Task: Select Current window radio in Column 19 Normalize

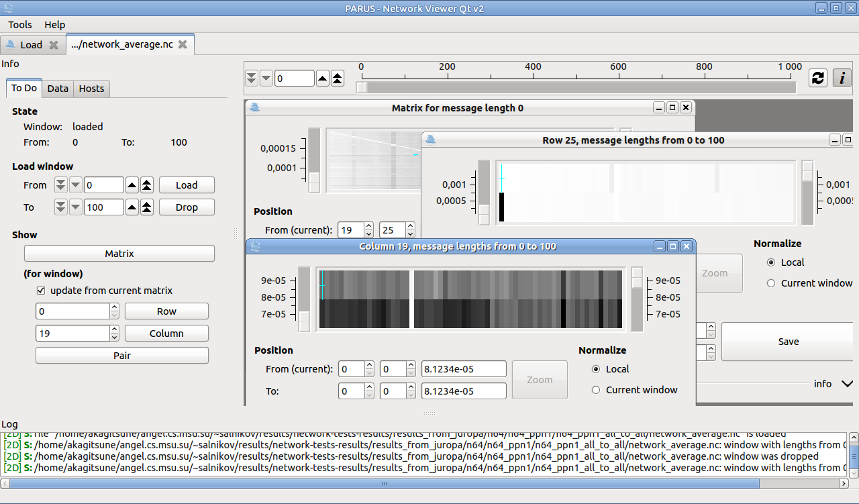Action: pyautogui.click(x=596, y=390)
